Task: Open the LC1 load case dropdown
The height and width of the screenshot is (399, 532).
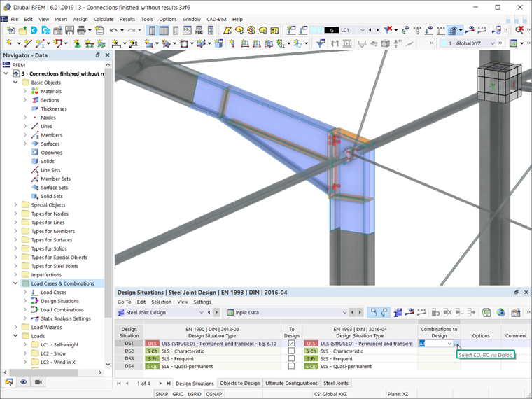Action: [x=362, y=30]
